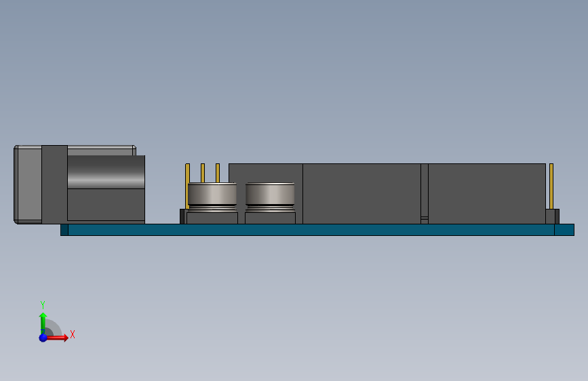Image resolution: width=588 pixels, height=381 pixels.
Task: Select the narrow dark strip between the header blocks
Action: (x=425, y=193)
